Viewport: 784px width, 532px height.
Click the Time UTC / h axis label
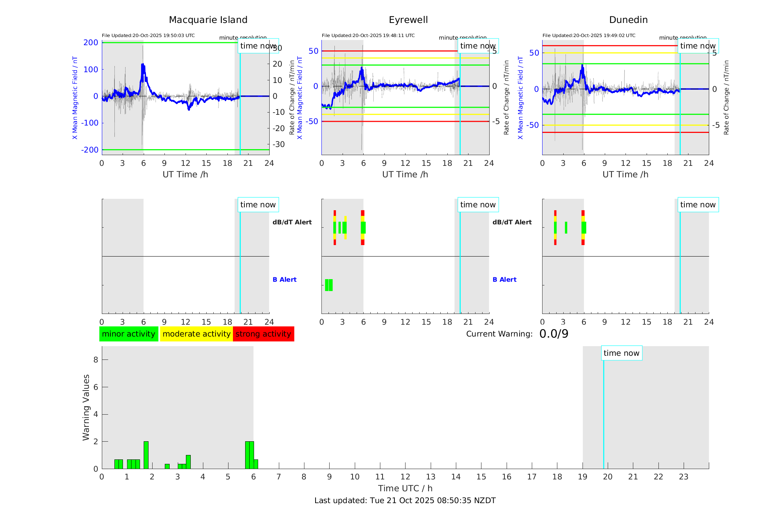[x=405, y=488]
